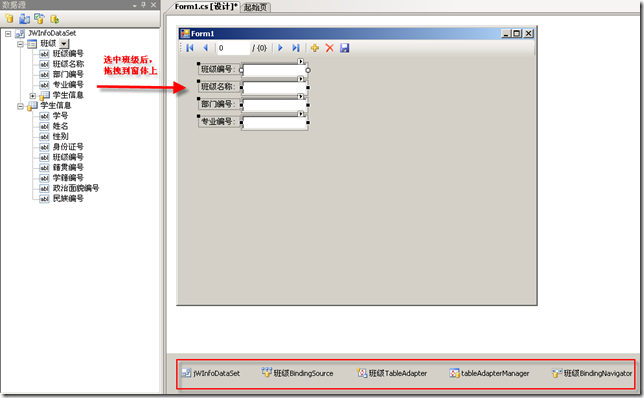Click the yellow plus Add New icon

tap(315, 48)
